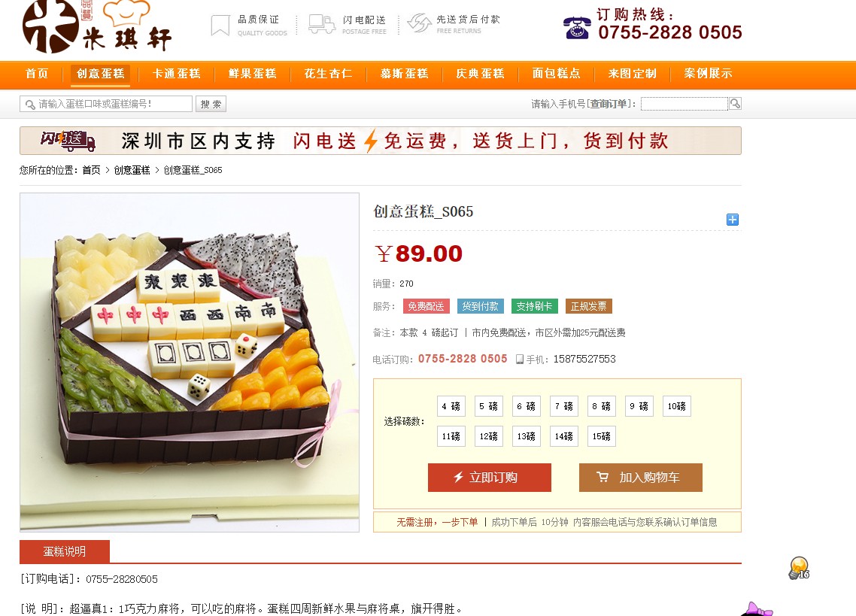Focus the cake flavor search field
Viewport: 856px width, 616px height.
pos(106,104)
